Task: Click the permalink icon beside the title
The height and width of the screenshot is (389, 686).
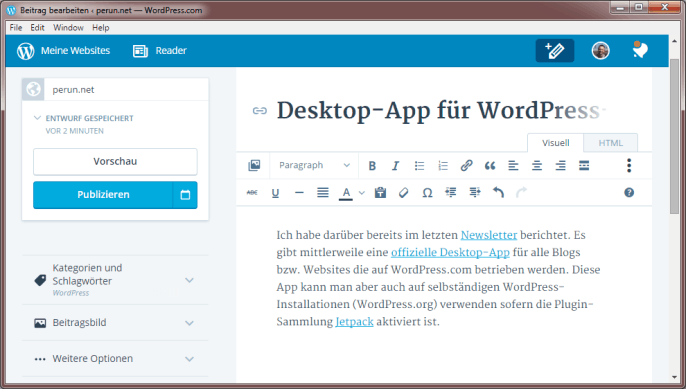Action: pyautogui.click(x=260, y=111)
